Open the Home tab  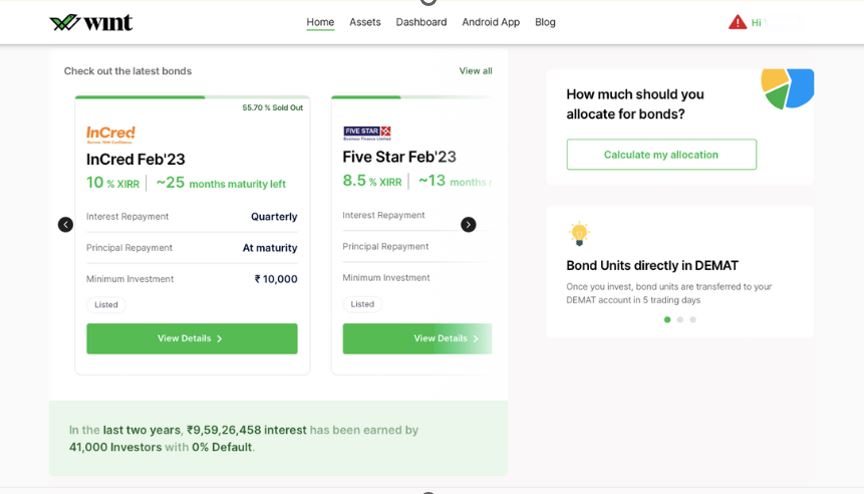point(320,23)
